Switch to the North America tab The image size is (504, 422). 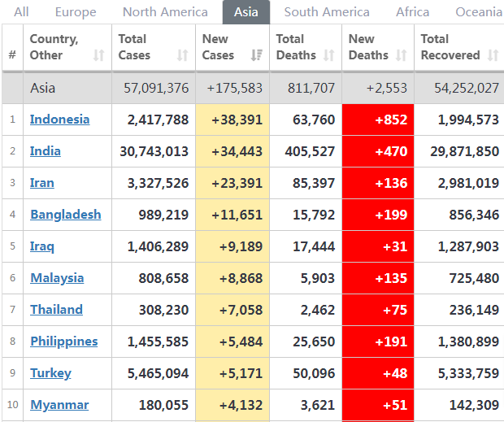coord(165,12)
